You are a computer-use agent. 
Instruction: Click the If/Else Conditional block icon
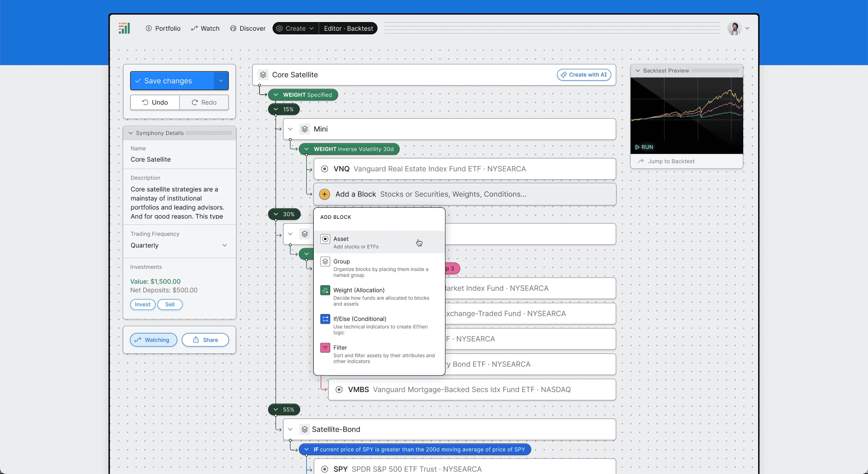tap(325, 319)
